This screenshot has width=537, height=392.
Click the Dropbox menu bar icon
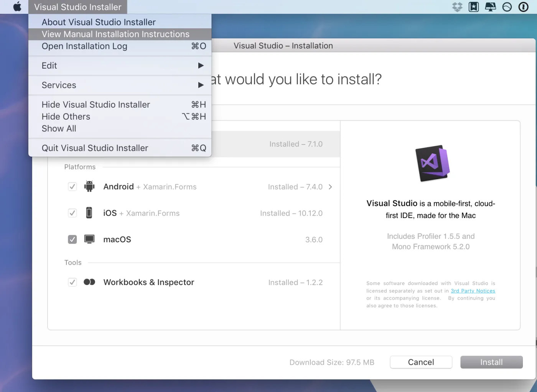coord(457,7)
